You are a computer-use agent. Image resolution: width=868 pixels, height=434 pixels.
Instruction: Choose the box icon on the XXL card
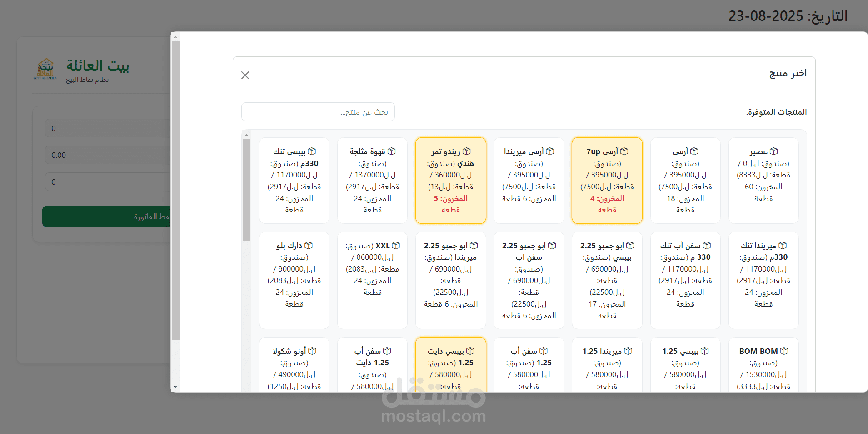(x=396, y=246)
